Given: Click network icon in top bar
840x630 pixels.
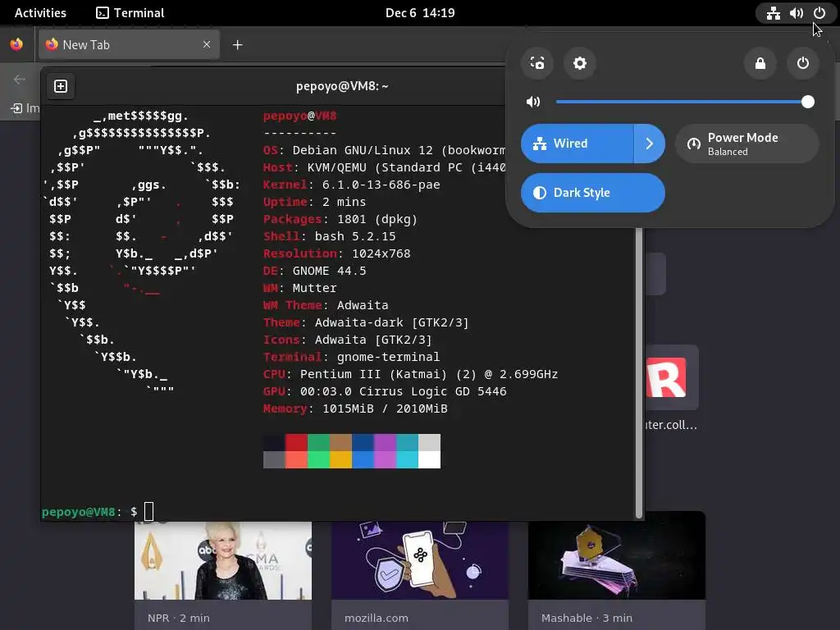Looking at the screenshot, I should pos(773,13).
